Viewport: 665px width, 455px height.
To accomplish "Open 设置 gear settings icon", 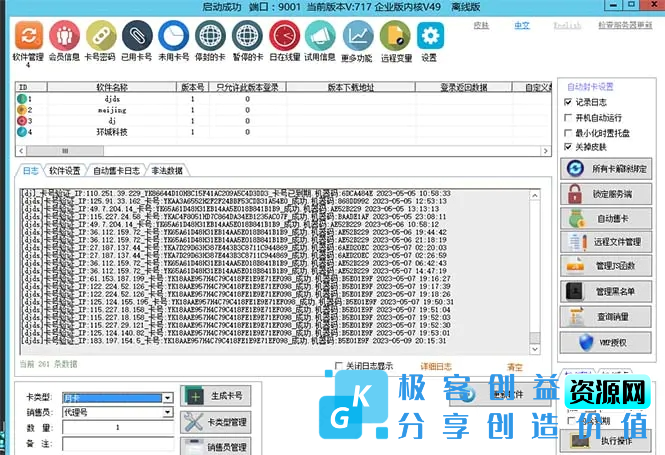I will coord(430,36).
